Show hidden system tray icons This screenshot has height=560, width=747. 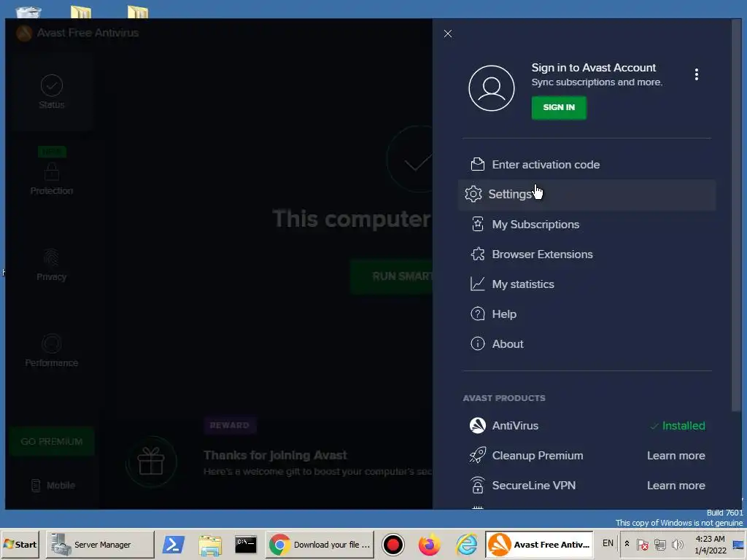(627, 544)
